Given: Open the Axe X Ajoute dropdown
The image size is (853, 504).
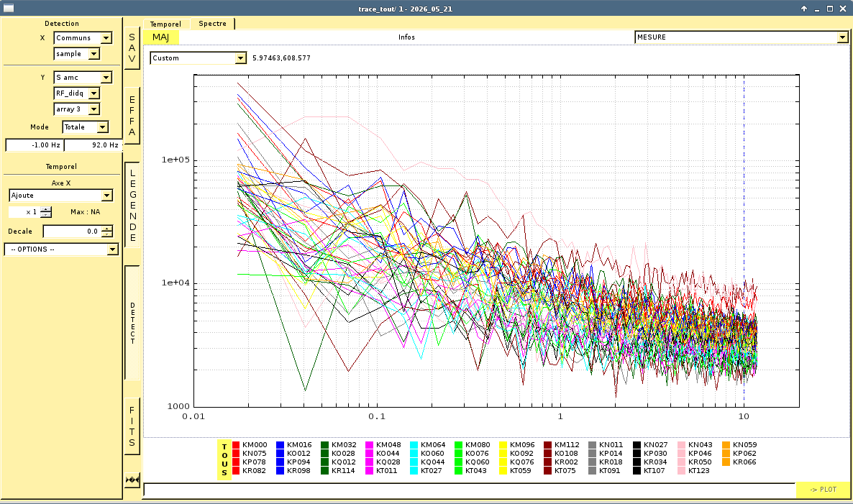Looking at the screenshot, I should [x=61, y=195].
